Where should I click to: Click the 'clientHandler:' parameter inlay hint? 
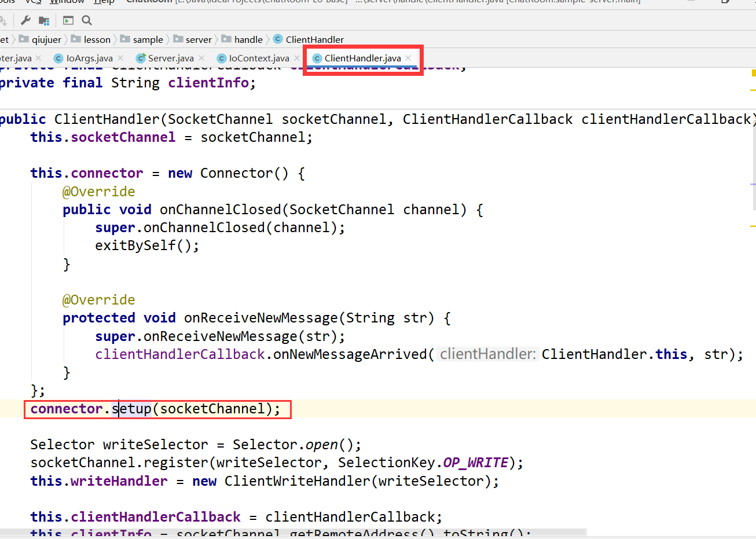pyautogui.click(x=488, y=354)
